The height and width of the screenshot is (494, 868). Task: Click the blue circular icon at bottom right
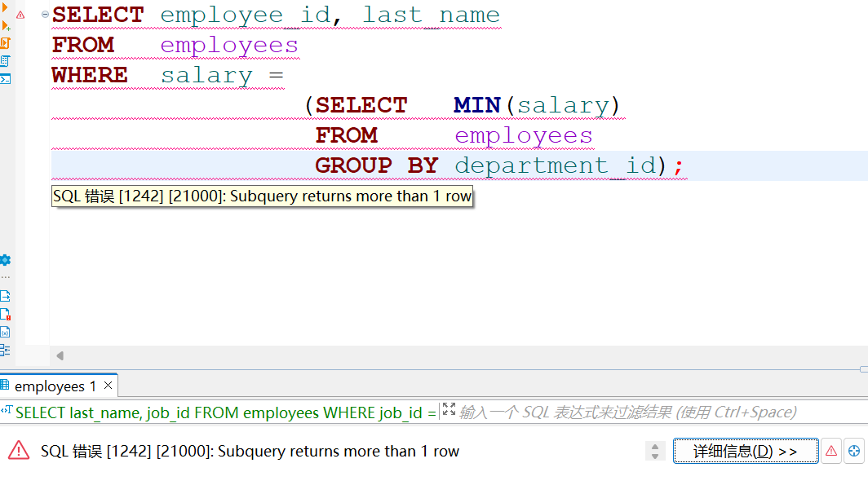854,451
